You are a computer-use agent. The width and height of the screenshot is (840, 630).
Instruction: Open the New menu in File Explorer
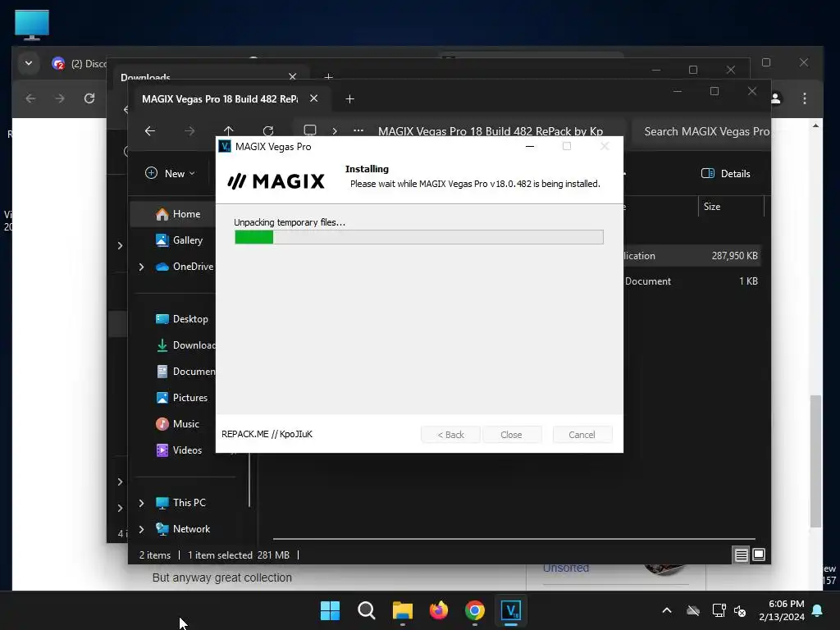point(171,174)
